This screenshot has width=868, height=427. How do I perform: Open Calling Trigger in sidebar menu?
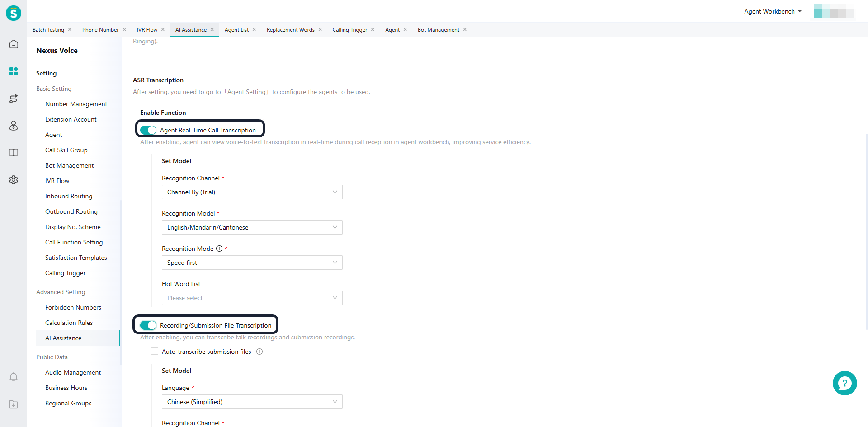(66, 273)
